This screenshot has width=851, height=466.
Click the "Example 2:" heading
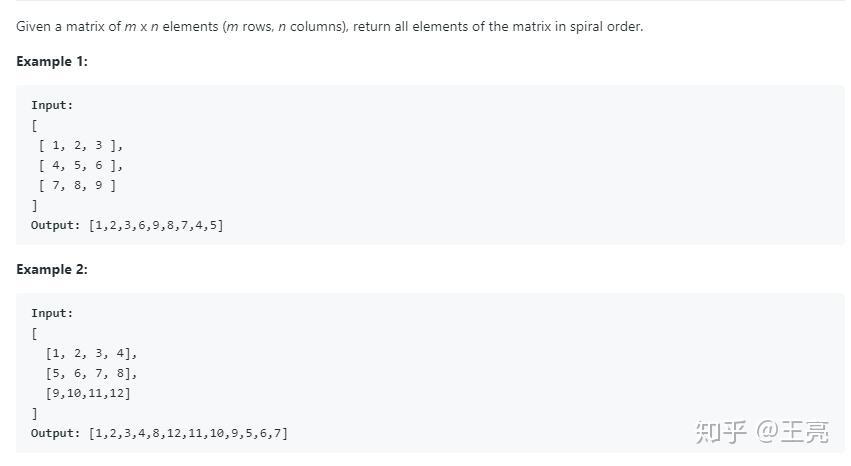(x=52, y=270)
